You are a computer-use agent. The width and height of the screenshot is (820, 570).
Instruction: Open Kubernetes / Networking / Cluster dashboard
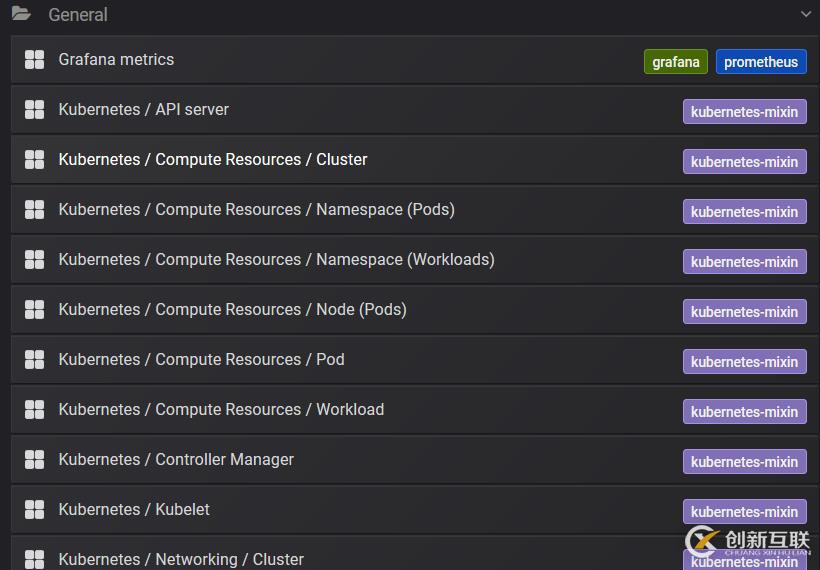[181, 559]
